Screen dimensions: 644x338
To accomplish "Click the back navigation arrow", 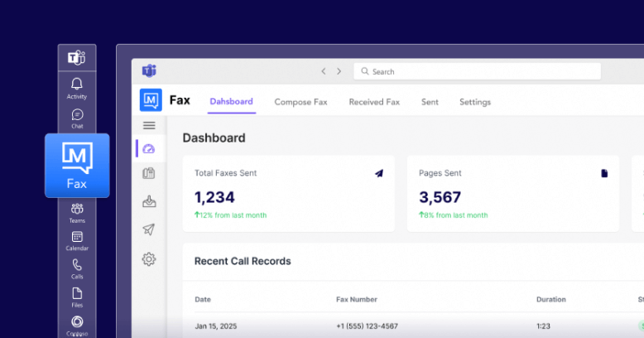I will (x=324, y=71).
